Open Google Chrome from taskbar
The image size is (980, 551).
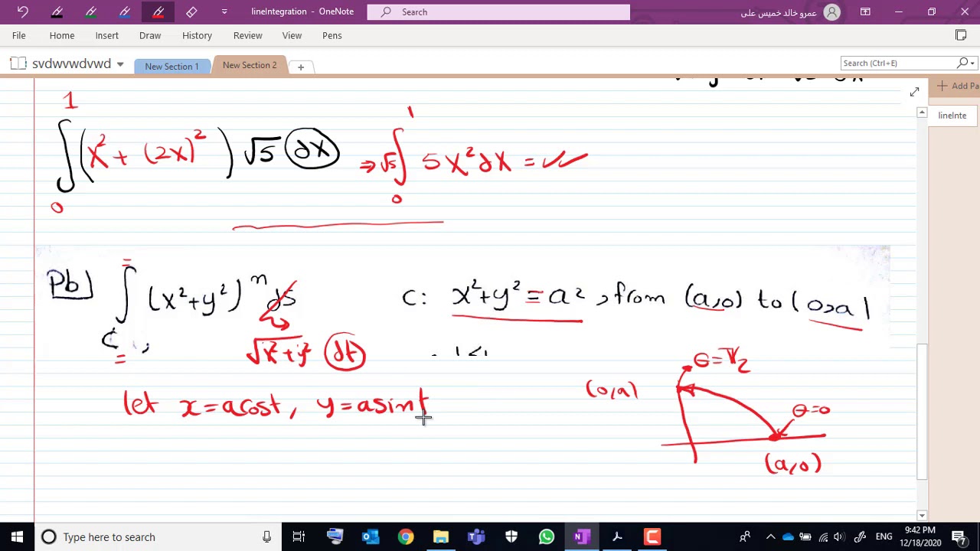[x=406, y=536]
